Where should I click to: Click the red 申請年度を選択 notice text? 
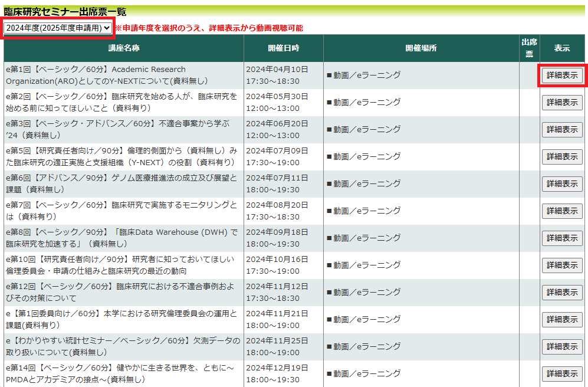pyautogui.click(x=209, y=28)
